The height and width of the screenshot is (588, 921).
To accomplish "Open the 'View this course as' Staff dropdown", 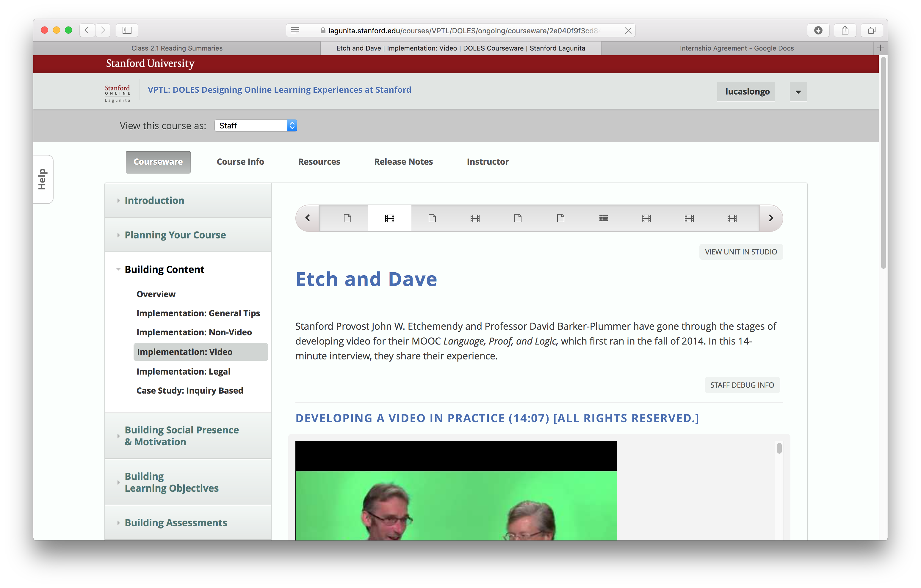I will coord(256,125).
